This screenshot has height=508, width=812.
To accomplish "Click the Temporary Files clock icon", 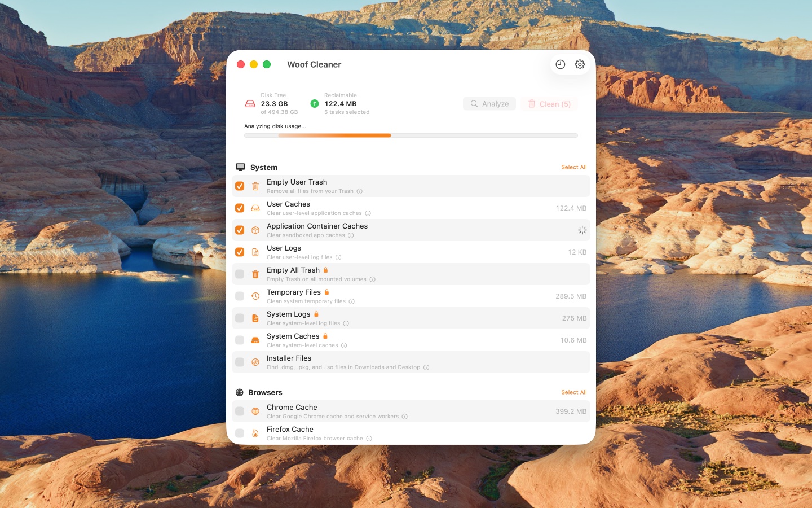I will coord(255,296).
